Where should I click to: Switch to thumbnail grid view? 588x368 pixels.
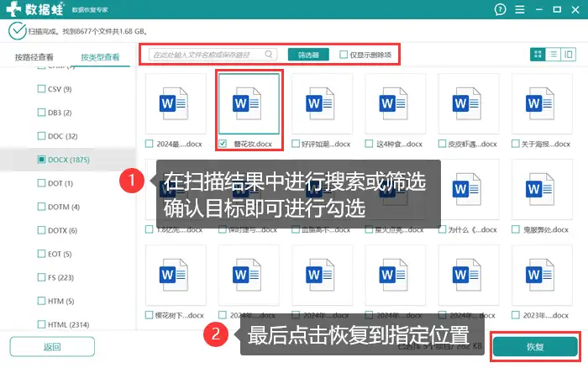tap(538, 55)
